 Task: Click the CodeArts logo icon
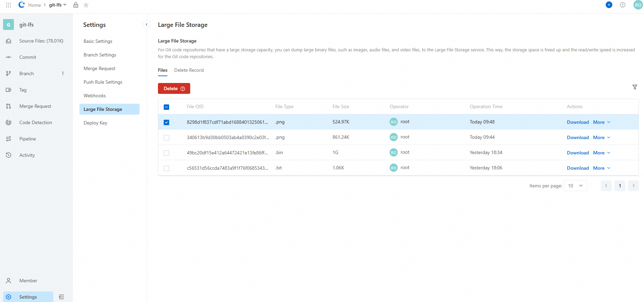(x=22, y=5)
